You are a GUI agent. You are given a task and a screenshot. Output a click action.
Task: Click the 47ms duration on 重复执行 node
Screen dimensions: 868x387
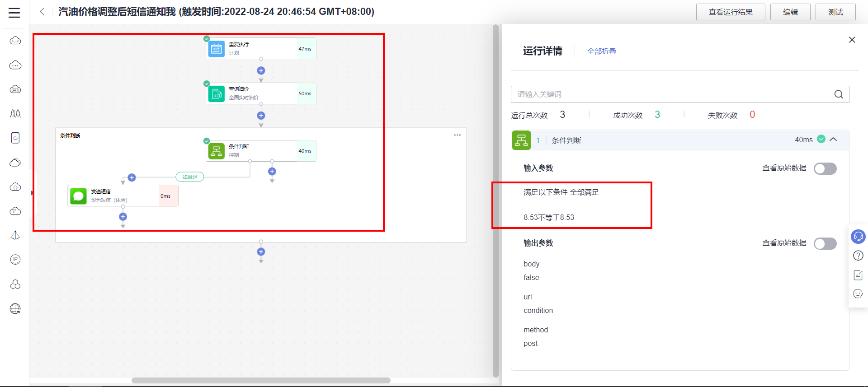coord(305,49)
